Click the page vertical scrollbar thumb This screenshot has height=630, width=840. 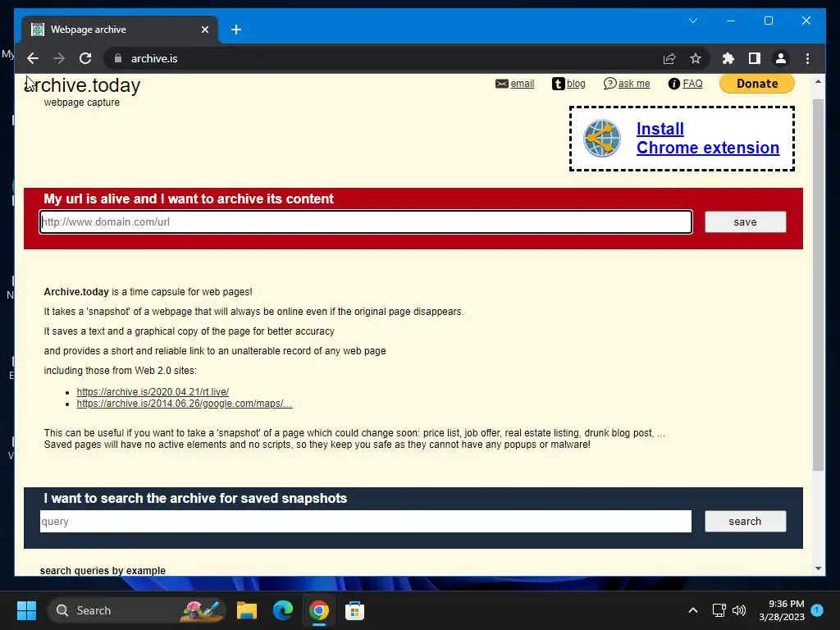(x=818, y=285)
